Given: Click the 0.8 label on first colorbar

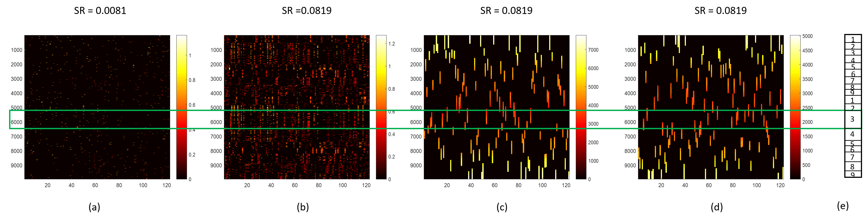Looking at the screenshot, I should tap(192, 80).
